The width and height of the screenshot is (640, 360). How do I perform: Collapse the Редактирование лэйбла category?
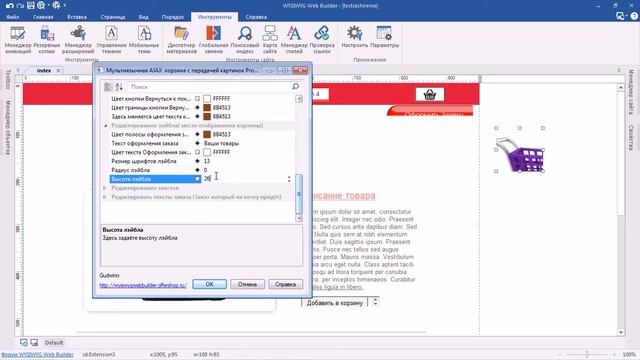105,126
